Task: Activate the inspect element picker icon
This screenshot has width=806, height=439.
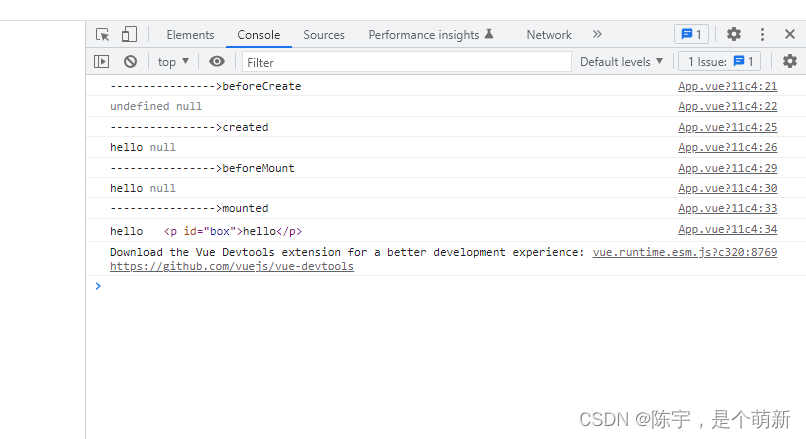Action: (x=103, y=34)
